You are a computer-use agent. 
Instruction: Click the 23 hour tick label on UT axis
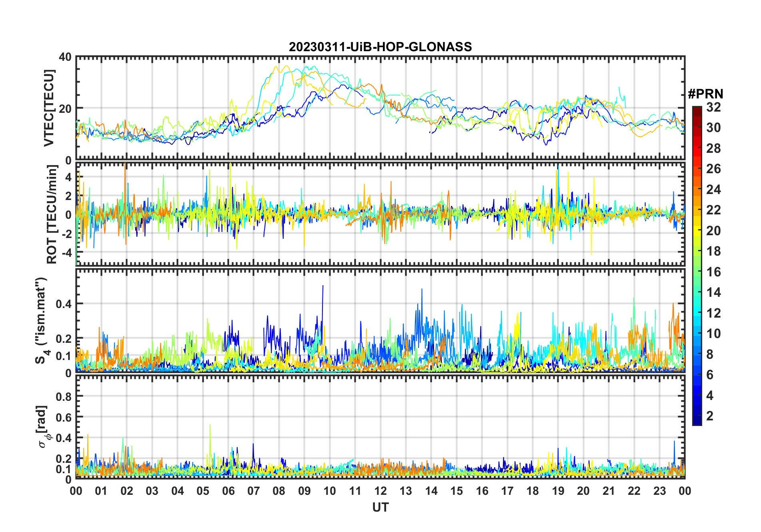pos(659,491)
